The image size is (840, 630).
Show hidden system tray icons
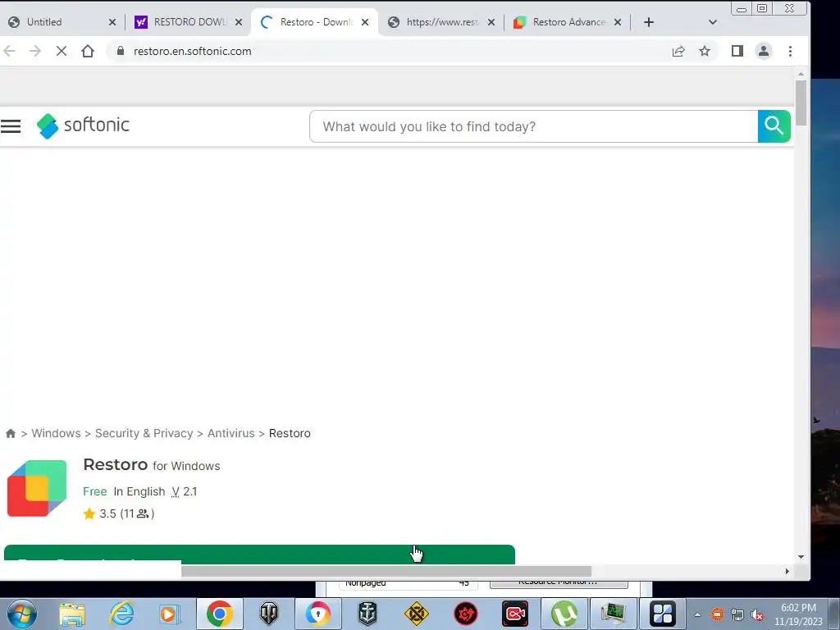(697, 614)
